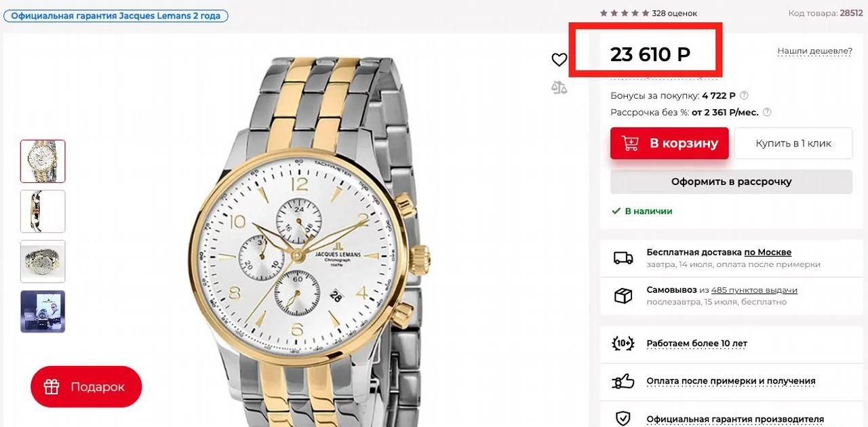Click installment info question mark icon
Screen dimensions: 868x427
pos(767,113)
